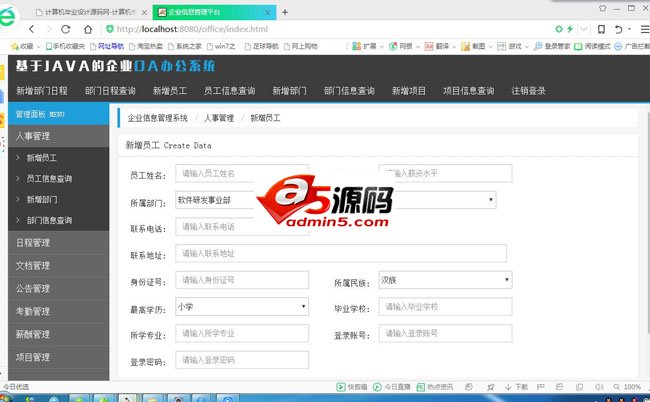Screen dimensions: 650x402
Task: Open the 手机收藏夹 bookmark
Action: click(65, 46)
